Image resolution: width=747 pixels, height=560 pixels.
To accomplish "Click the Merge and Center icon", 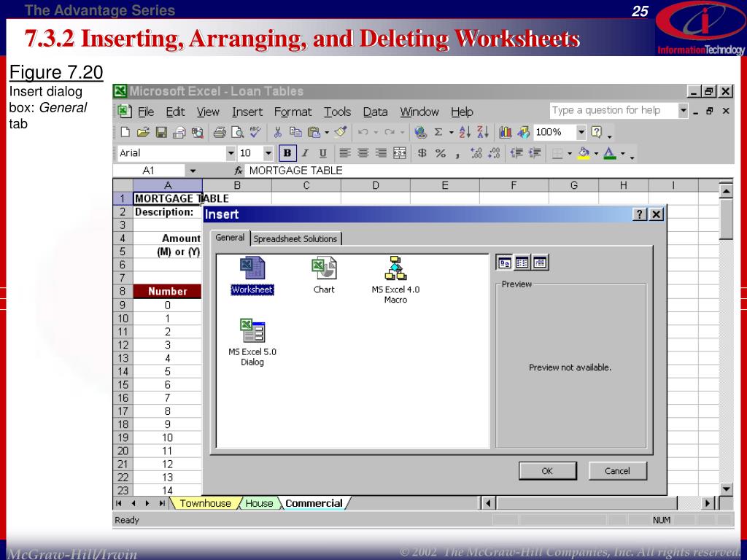I will pos(399,153).
